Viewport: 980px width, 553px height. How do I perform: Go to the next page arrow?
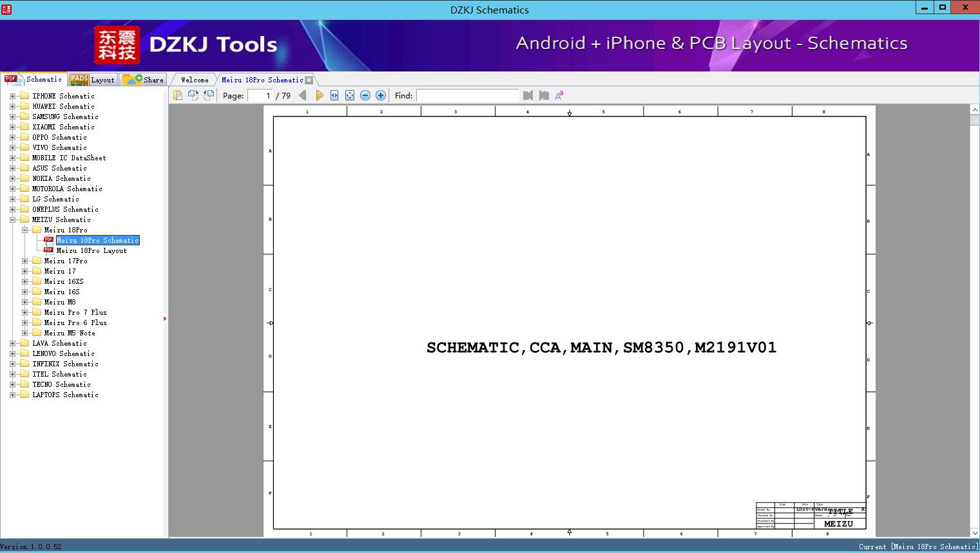(319, 95)
